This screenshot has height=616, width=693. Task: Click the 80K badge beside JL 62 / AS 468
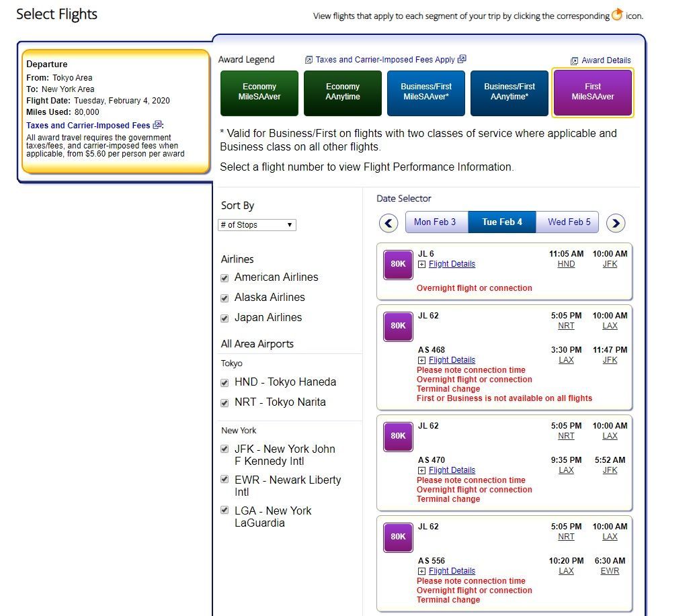pyautogui.click(x=398, y=326)
